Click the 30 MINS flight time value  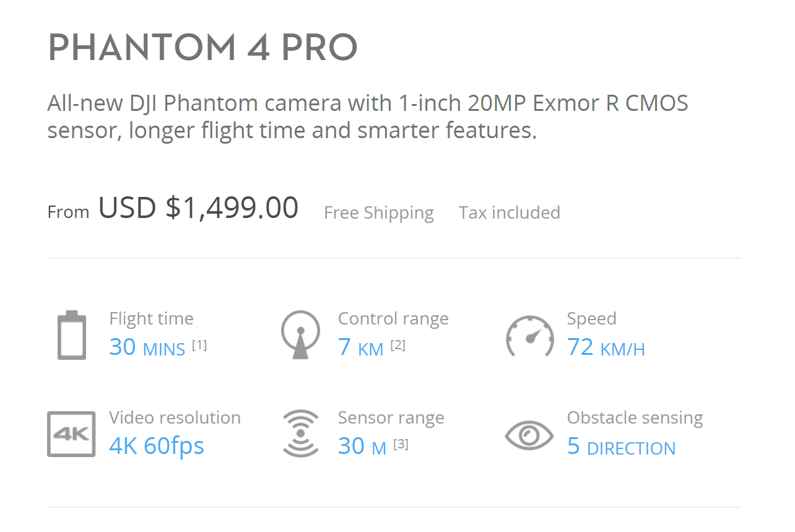click(147, 347)
